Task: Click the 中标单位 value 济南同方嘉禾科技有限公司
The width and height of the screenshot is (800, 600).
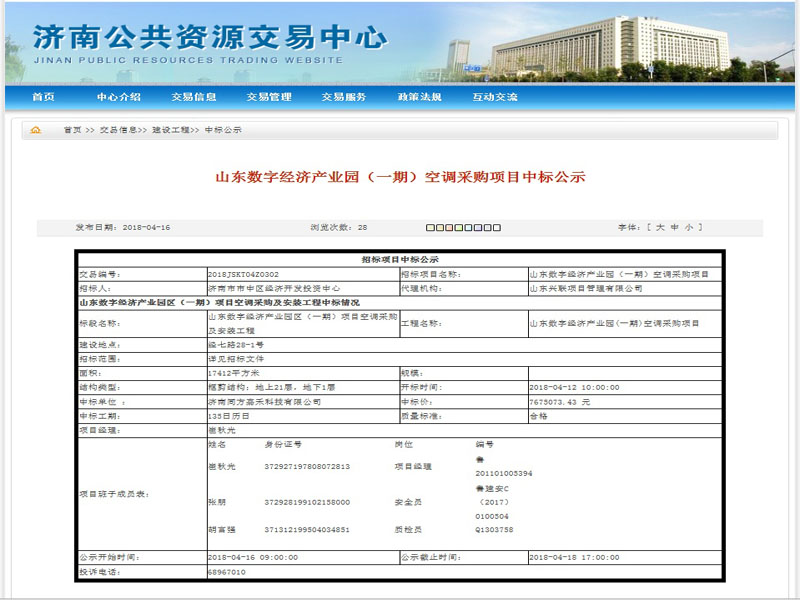Action: point(264,402)
